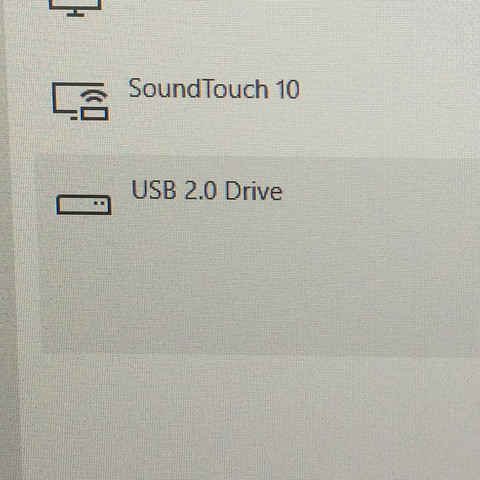
Task: Click the Wi-Fi waves on the SoundTouch icon
Action: (94, 96)
